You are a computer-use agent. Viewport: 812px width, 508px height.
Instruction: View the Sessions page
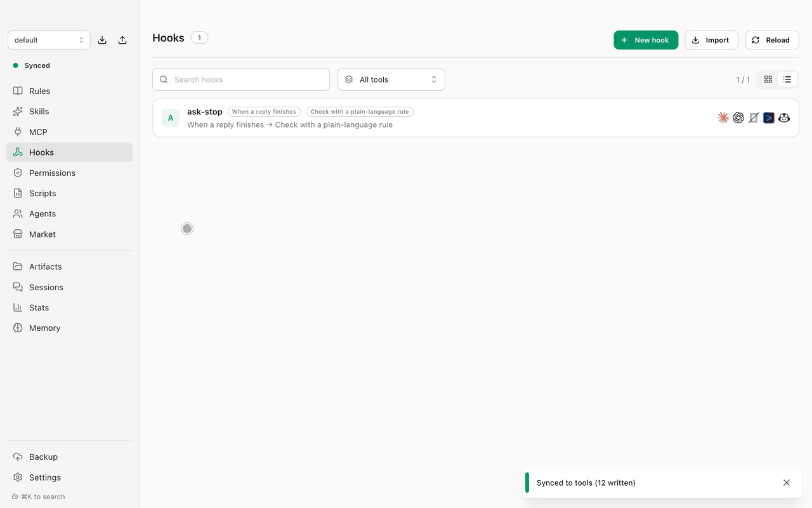coord(69,287)
